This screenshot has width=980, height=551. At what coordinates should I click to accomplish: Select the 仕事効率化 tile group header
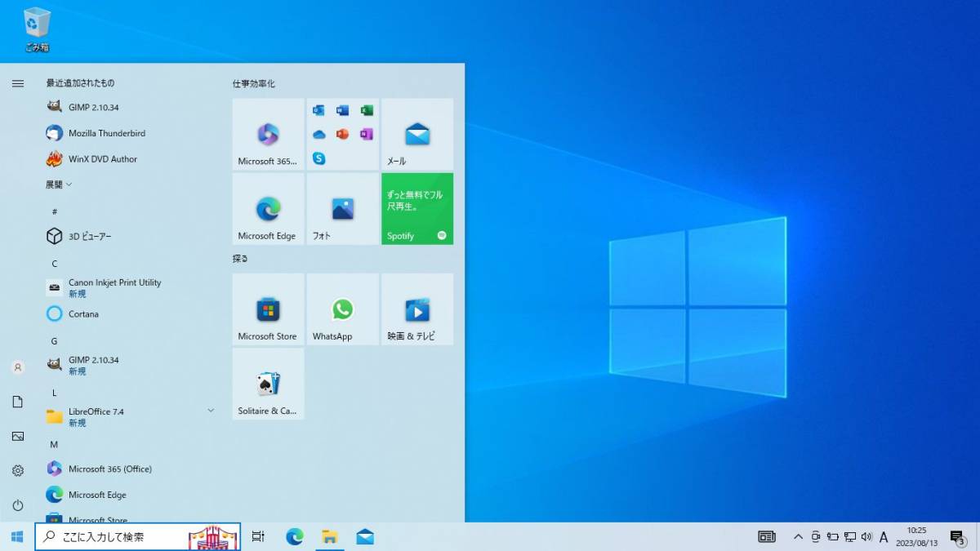point(253,83)
